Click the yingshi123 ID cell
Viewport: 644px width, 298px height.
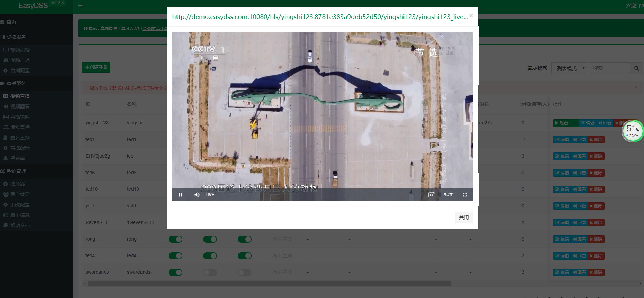click(97, 123)
